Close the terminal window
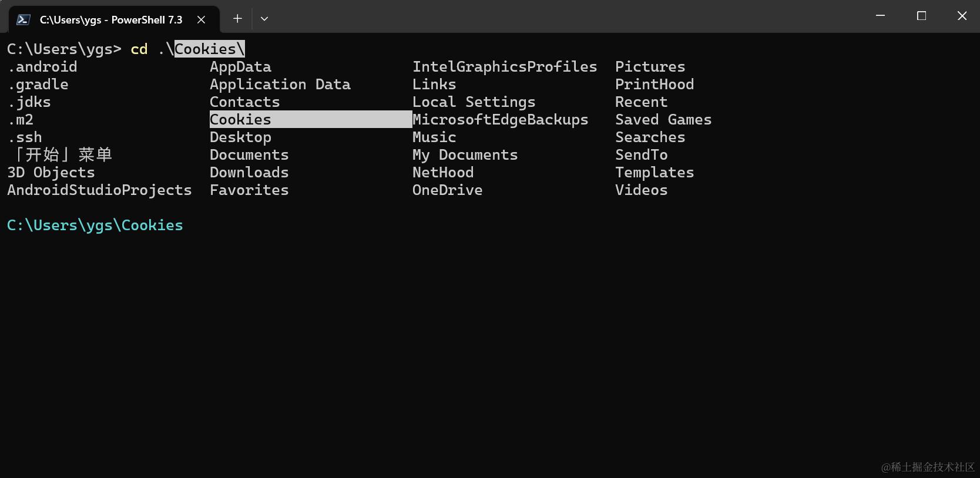This screenshot has width=980, height=478. click(962, 16)
